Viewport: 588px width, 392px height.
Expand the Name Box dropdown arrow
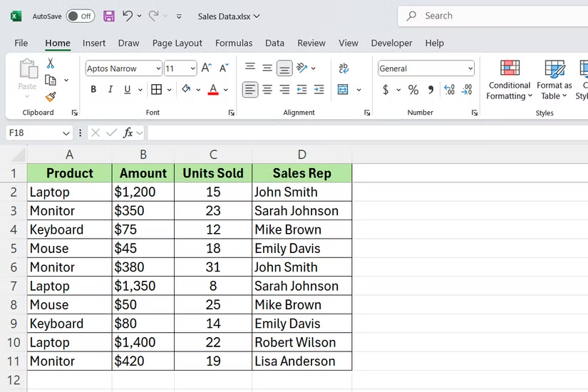66,133
